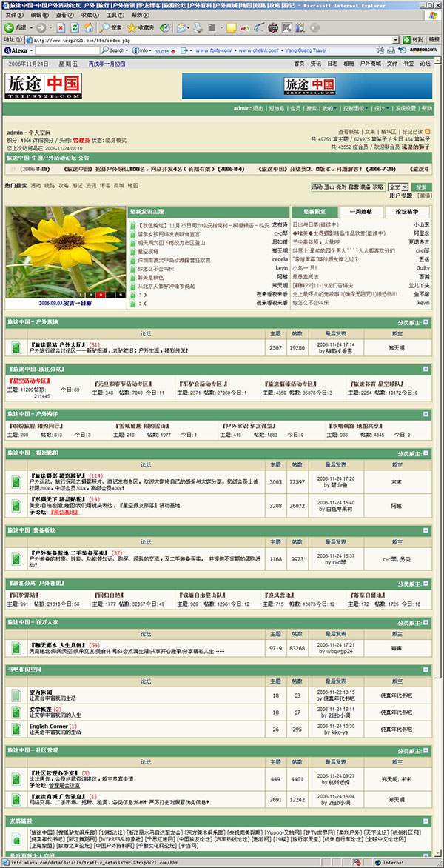Click the forum icon beside 户外装备基地 二手装备买卖
Screen dimensions: 444x868
16,558
